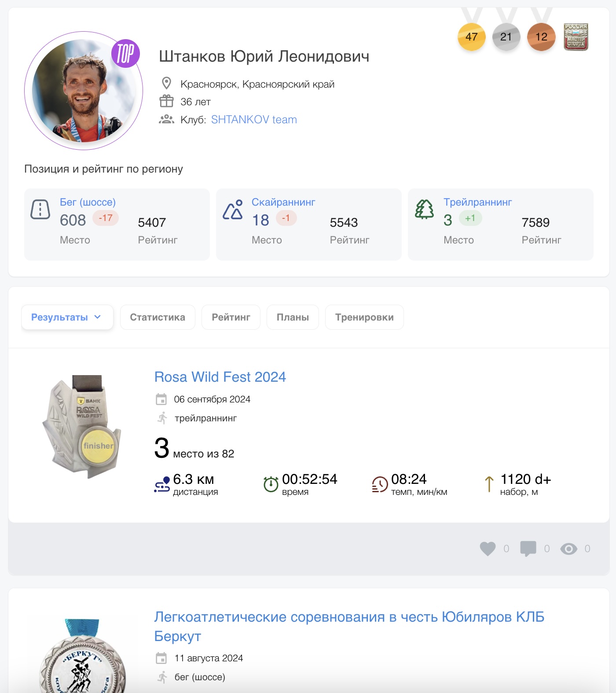Viewport: 616px width, 693px height.
Task: Click the stopwatch icon beside 00:52:54
Action: [x=271, y=484]
